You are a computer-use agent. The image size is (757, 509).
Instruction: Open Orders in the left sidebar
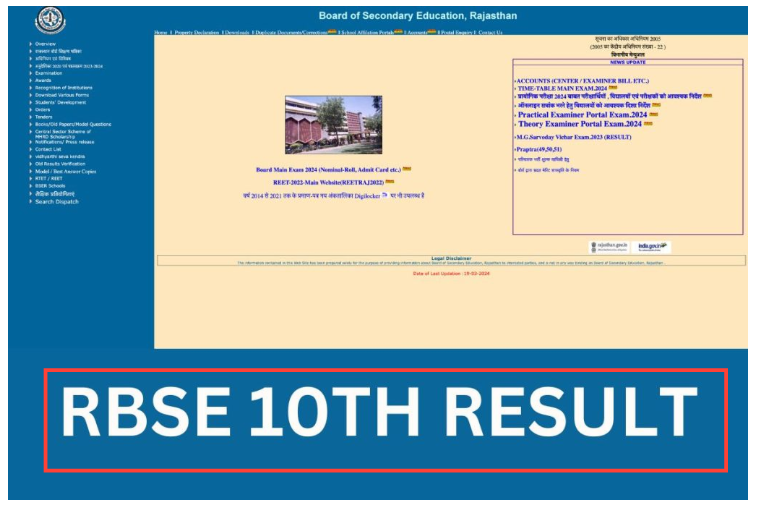[42, 110]
